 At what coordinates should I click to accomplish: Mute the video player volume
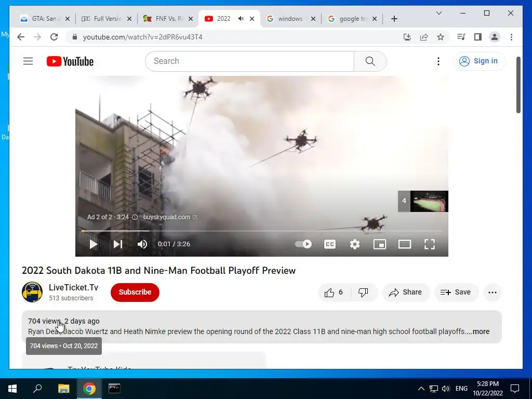[x=142, y=244]
